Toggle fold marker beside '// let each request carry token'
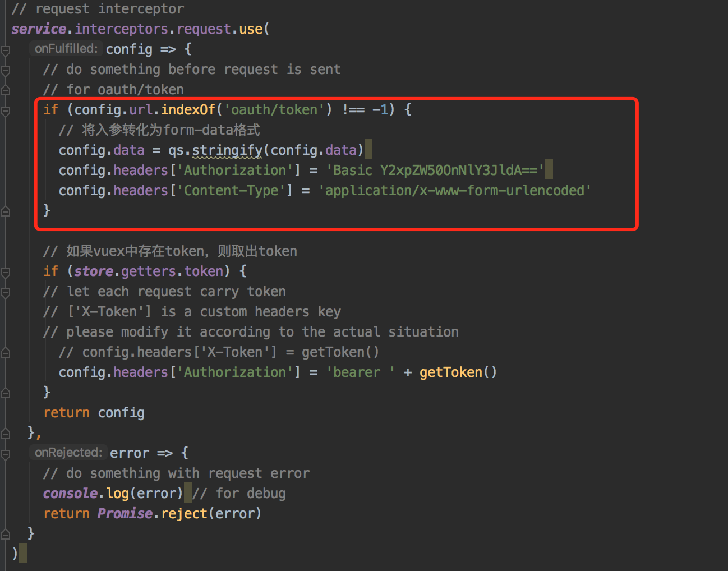The width and height of the screenshot is (728, 571). click(x=6, y=293)
